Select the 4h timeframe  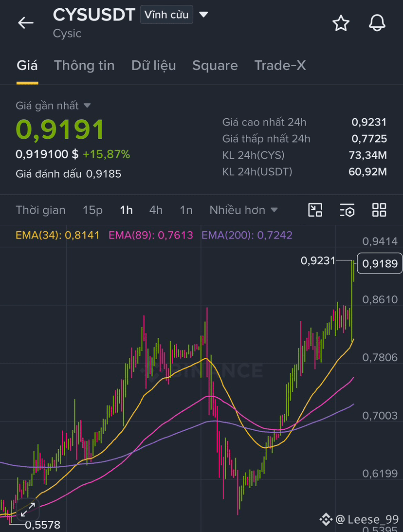[156, 210]
